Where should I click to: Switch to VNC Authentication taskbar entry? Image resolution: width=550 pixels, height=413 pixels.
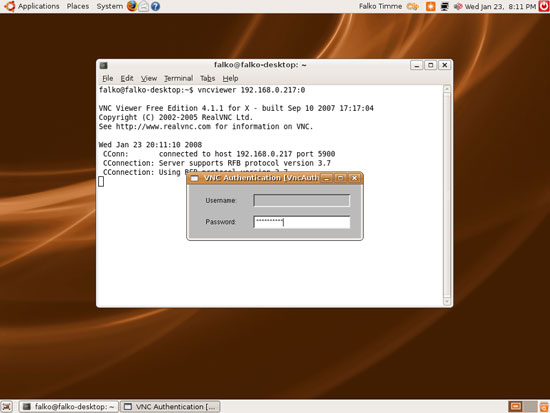pyautogui.click(x=170, y=407)
